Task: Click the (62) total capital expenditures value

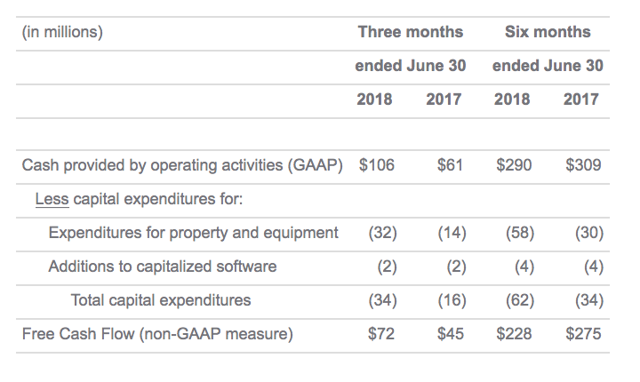Action: [520, 300]
